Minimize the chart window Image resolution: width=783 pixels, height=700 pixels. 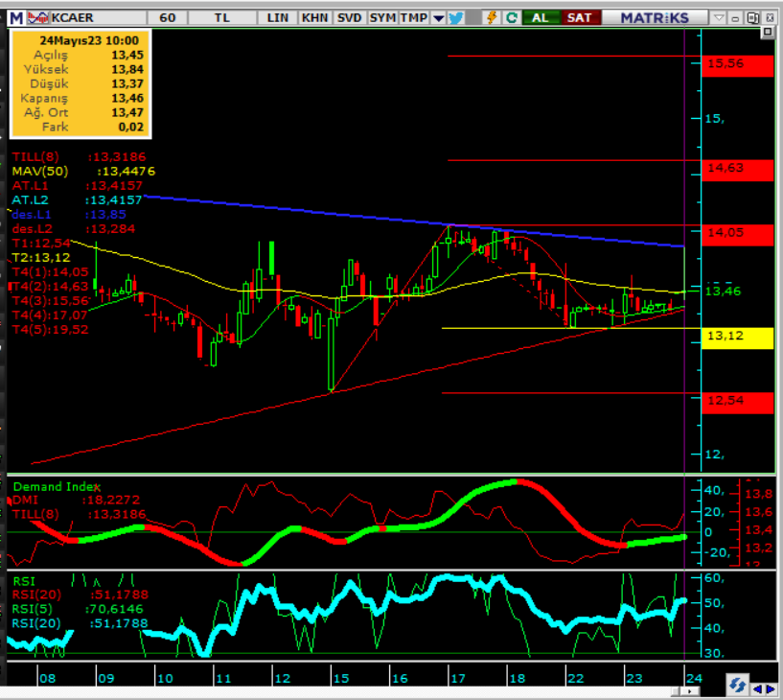point(735,18)
